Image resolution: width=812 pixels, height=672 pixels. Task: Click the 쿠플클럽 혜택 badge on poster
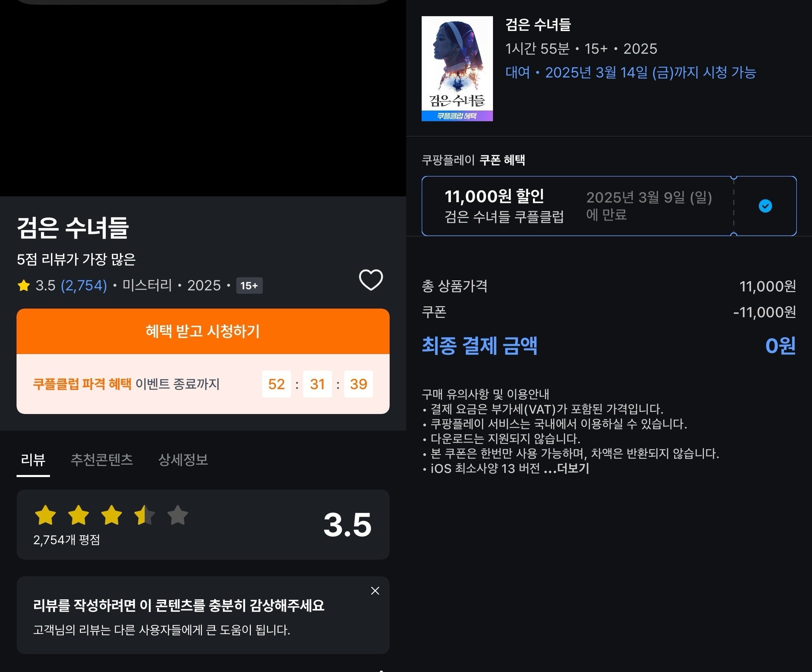click(457, 116)
